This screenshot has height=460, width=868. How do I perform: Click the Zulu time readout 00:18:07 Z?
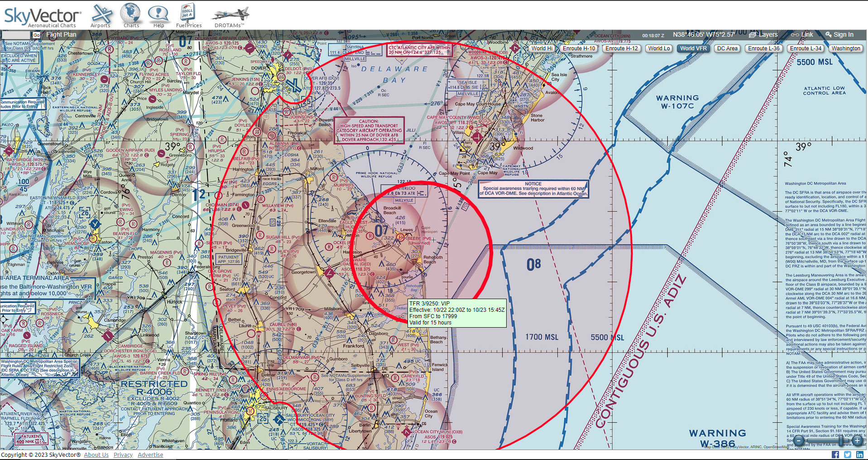pyautogui.click(x=653, y=35)
